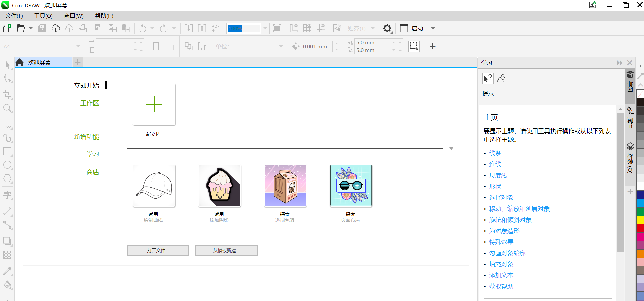Open the Options gear icon
644x301 pixels.
[x=387, y=28]
